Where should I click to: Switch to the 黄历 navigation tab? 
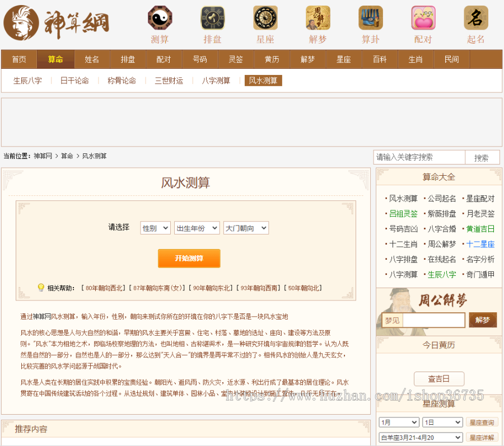(272, 59)
